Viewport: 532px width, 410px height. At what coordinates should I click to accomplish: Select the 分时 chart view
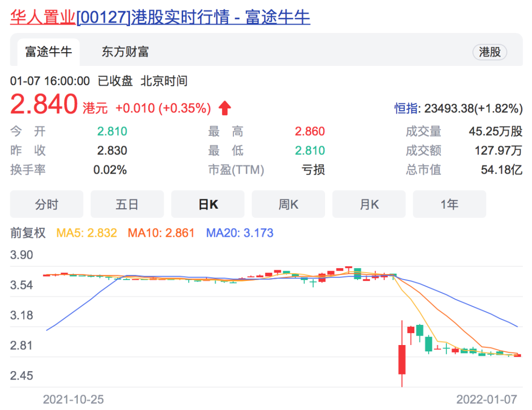click(x=46, y=204)
